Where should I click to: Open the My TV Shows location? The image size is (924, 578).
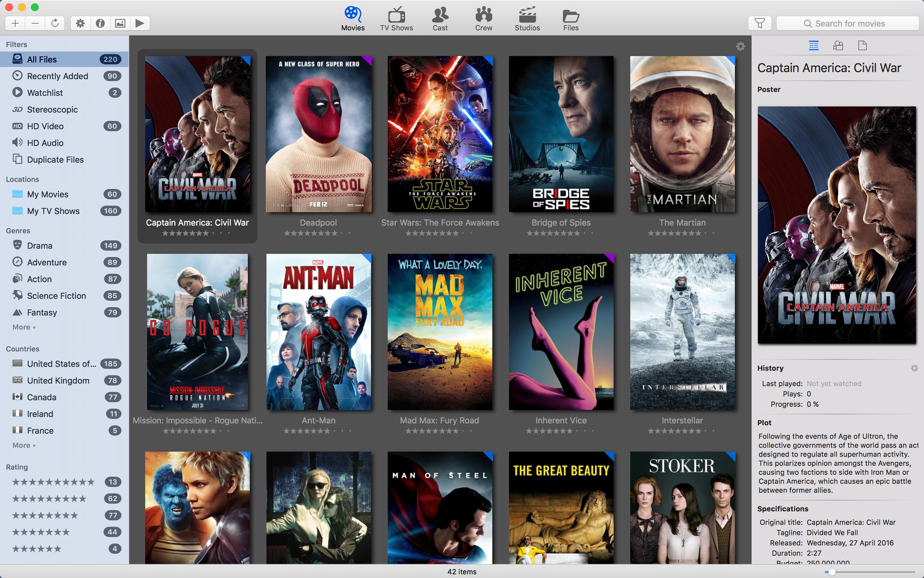point(64,211)
